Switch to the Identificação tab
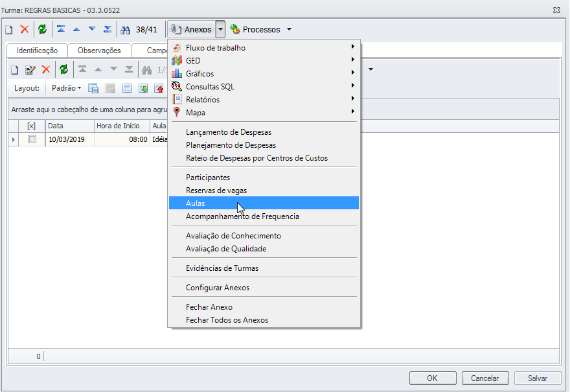Image resolution: width=570 pixels, height=392 pixels. coord(37,51)
